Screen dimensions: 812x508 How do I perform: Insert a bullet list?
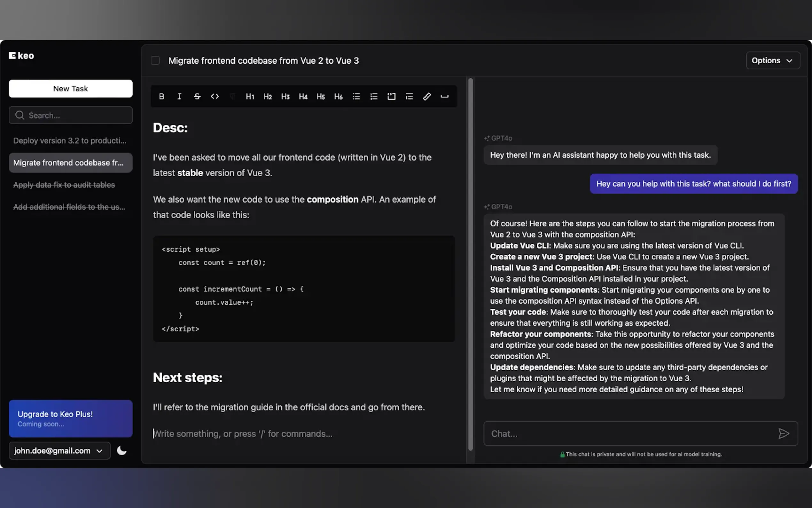tap(356, 96)
